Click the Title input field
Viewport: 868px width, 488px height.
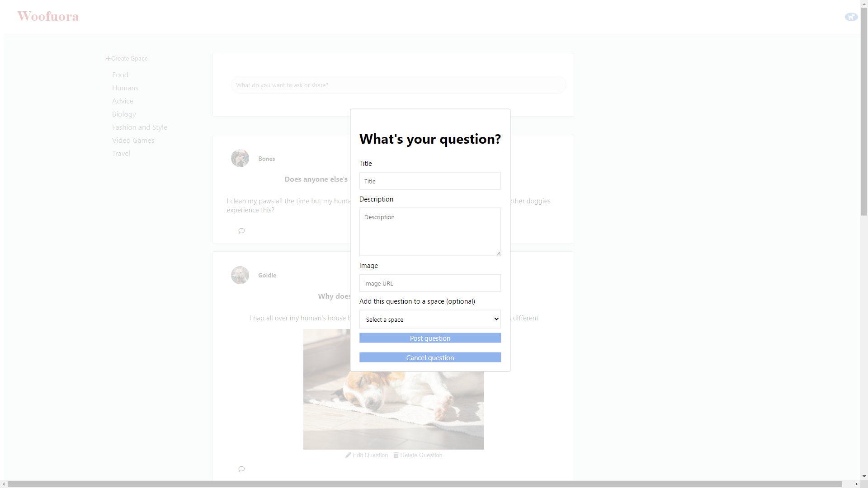[x=429, y=181]
